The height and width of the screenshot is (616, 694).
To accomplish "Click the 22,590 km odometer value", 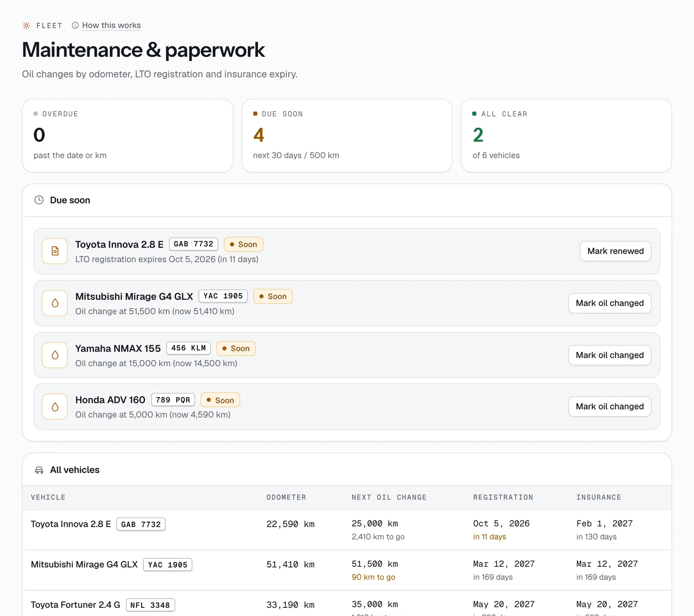I will 291,524.
